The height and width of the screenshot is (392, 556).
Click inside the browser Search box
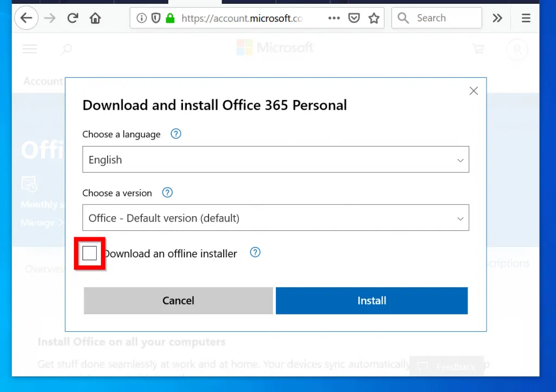click(x=437, y=18)
